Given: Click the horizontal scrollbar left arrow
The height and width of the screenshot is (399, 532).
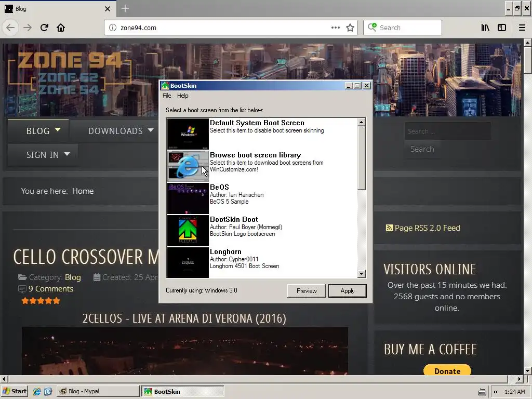Looking at the screenshot, I should (x=4, y=379).
